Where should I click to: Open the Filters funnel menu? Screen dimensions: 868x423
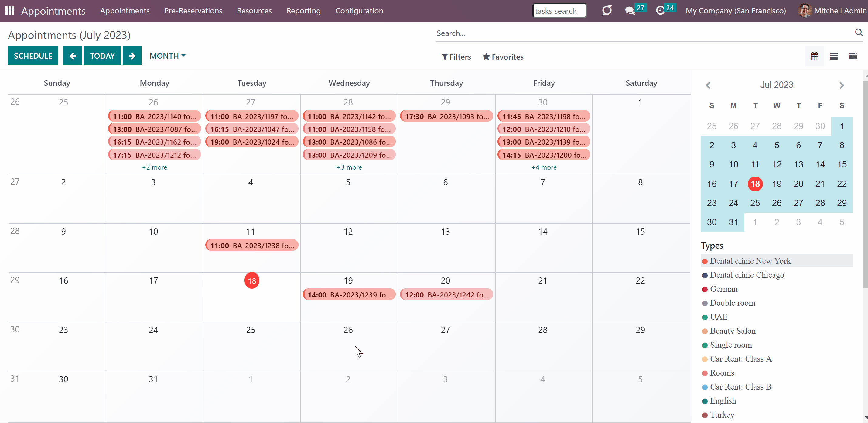coord(456,57)
